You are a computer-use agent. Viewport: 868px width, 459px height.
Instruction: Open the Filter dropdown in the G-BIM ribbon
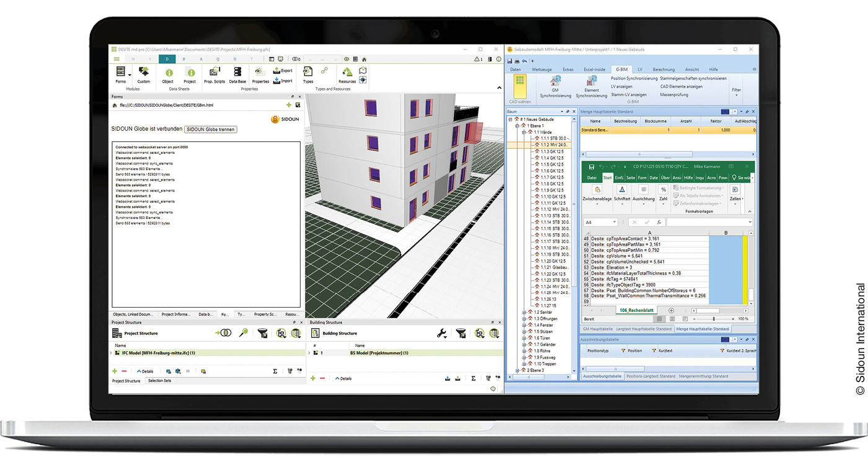[x=737, y=90]
